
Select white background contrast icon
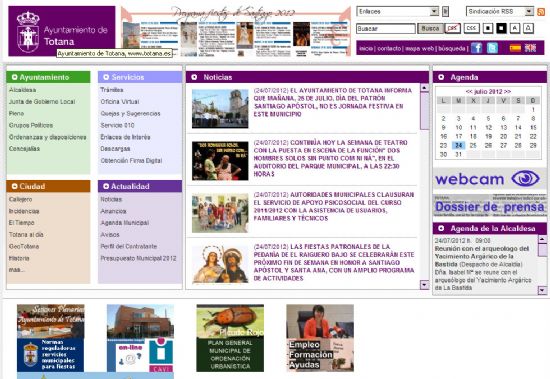(488, 28)
